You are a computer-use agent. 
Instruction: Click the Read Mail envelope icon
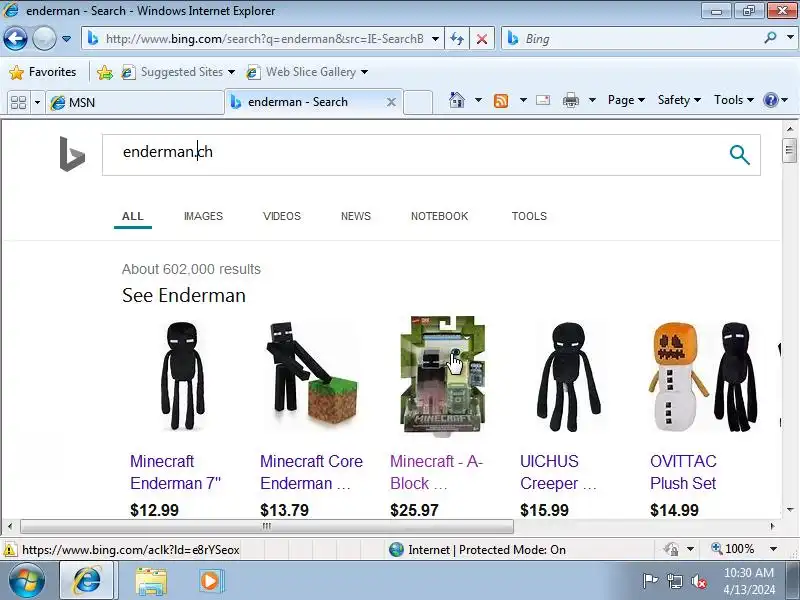pos(543,100)
